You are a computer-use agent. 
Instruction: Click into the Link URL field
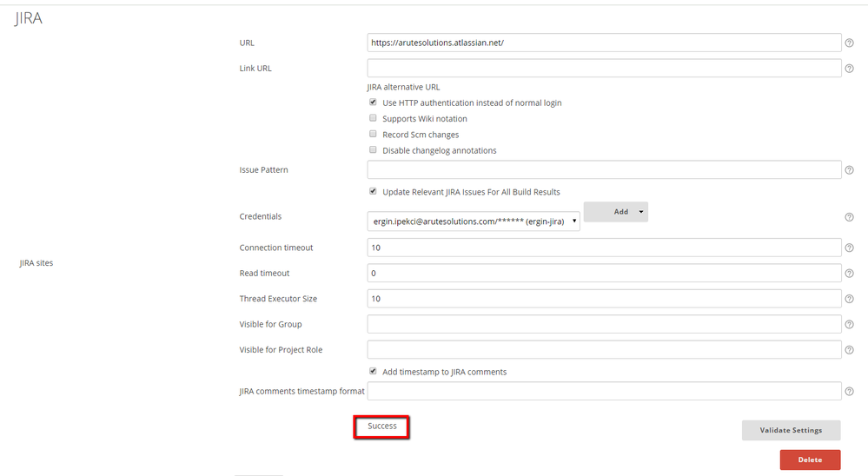click(604, 68)
